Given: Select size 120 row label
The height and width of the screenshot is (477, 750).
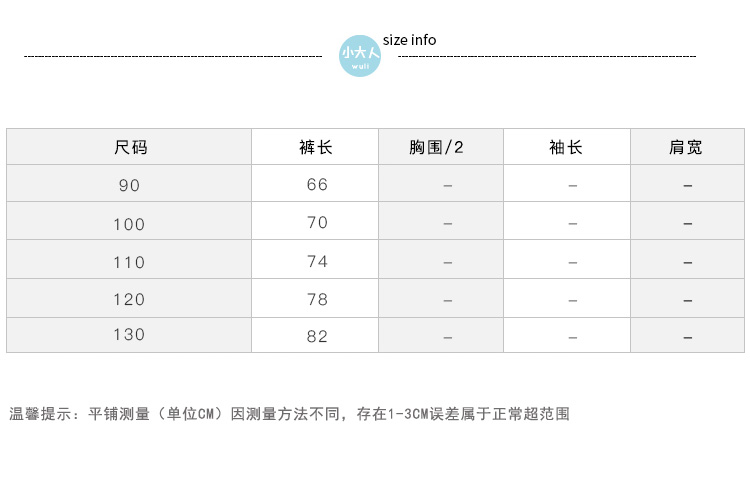Looking at the screenshot, I should point(129,299).
